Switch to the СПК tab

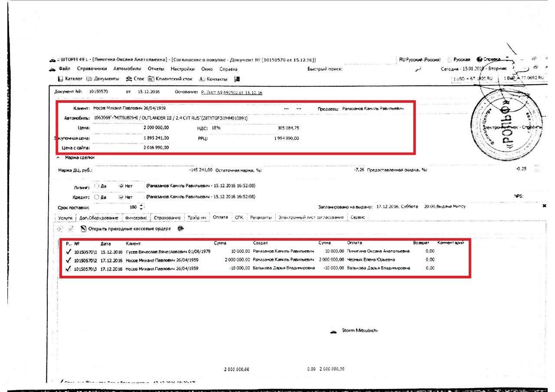[x=238, y=217]
